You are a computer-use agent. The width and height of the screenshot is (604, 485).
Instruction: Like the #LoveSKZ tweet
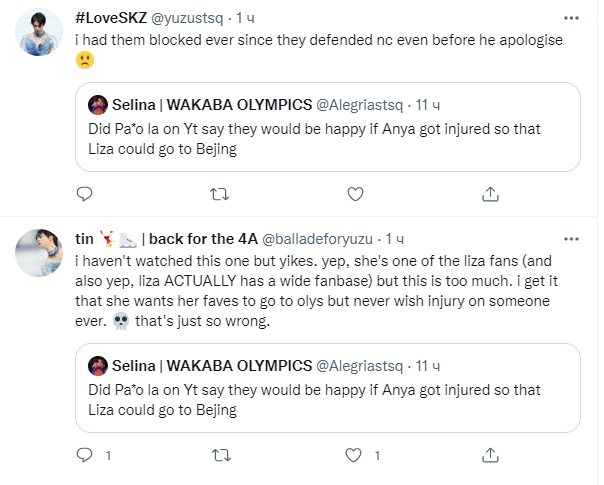354,193
